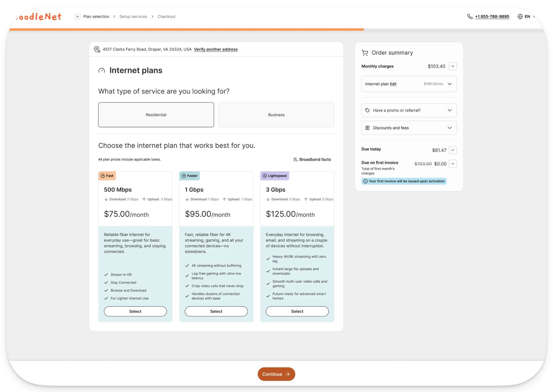
Task: Choose the Business service type
Action: [276, 115]
